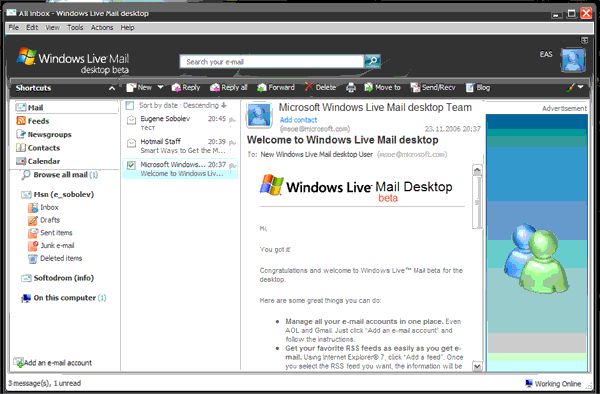Click the search magnifier button

(372, 61)
